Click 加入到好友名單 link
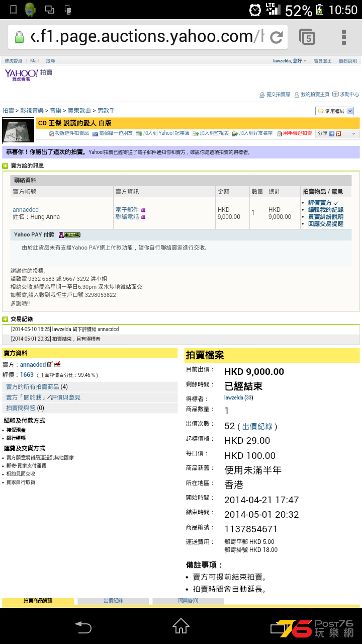 tap(256, 133)
